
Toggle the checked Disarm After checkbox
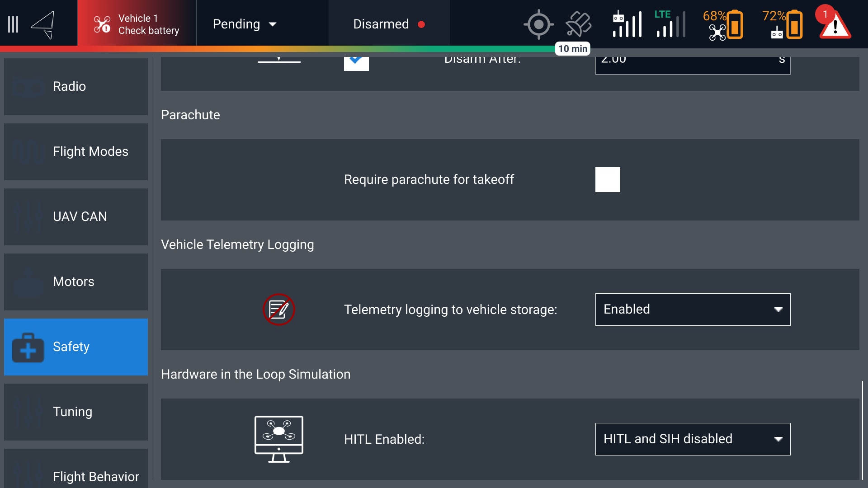[x=356, y=63]
